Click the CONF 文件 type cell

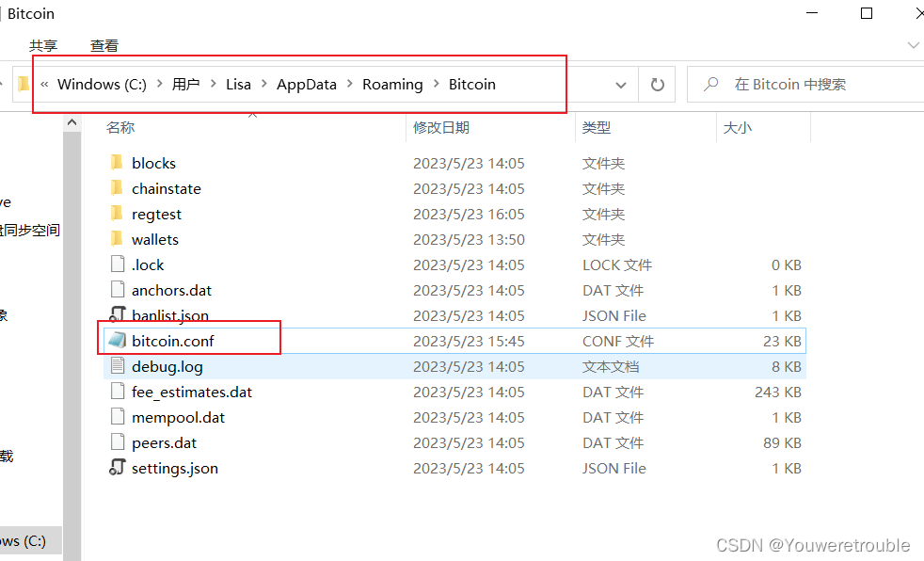[618, 341]
